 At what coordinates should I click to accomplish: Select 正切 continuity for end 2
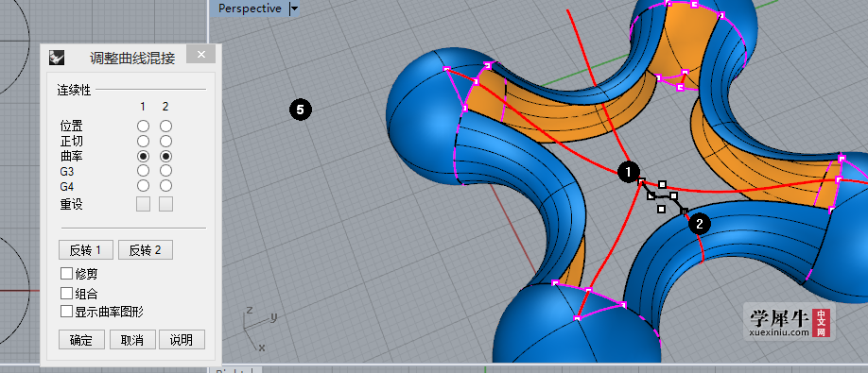(x=165, y=141)
